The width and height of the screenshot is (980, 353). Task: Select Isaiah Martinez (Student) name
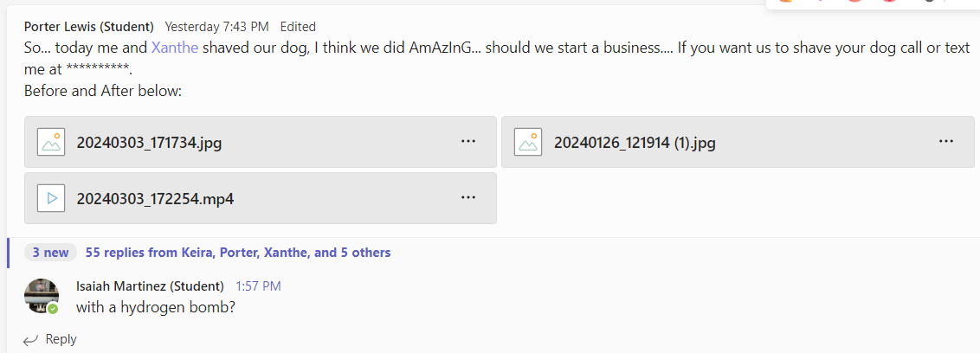pos(150,286)
